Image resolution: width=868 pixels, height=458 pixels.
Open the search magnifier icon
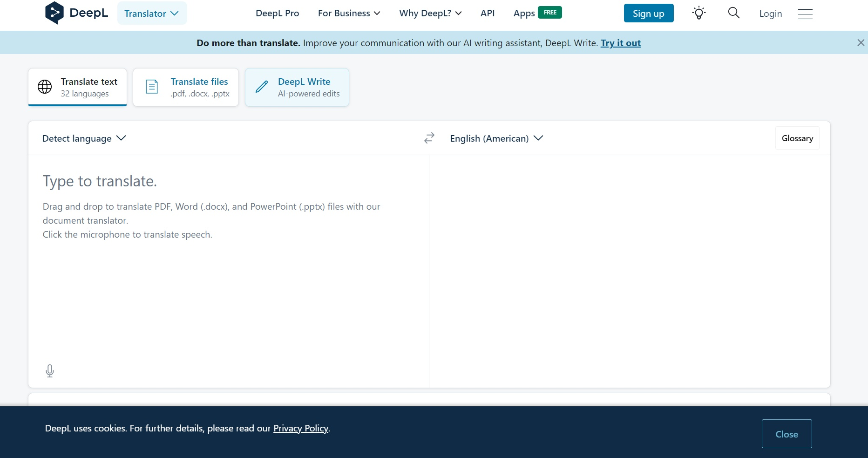pos(734,13)
